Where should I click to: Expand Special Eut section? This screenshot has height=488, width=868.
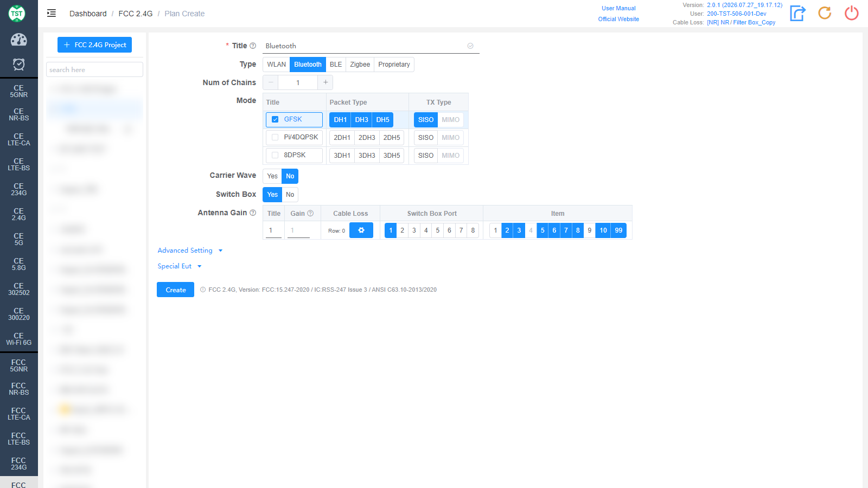tap(180, 266)
